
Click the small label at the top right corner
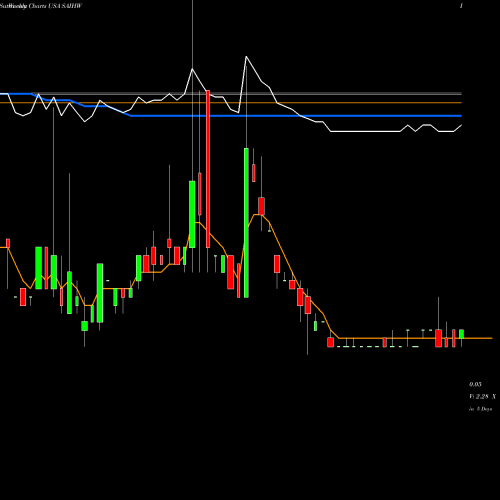tap(461, 6)
